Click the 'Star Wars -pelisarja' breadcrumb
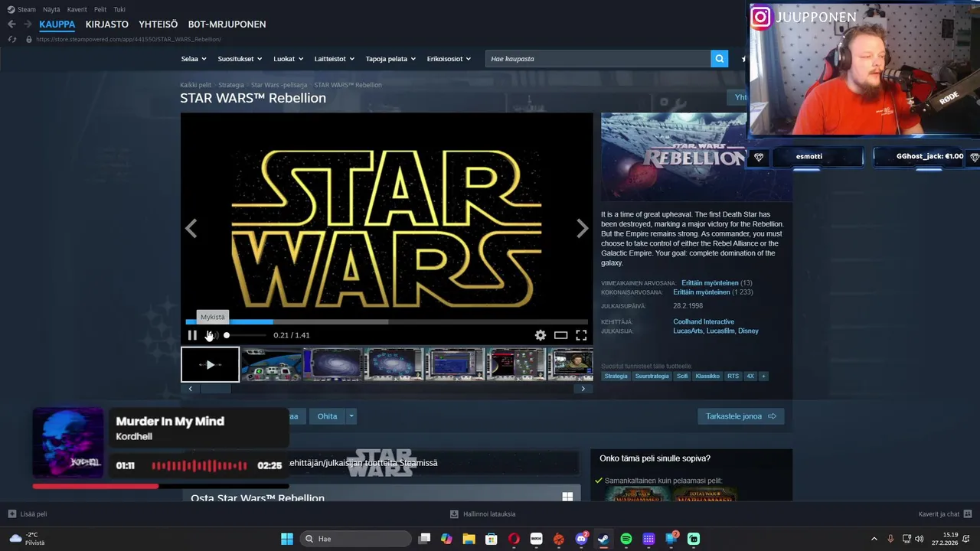 coord(279,85)
